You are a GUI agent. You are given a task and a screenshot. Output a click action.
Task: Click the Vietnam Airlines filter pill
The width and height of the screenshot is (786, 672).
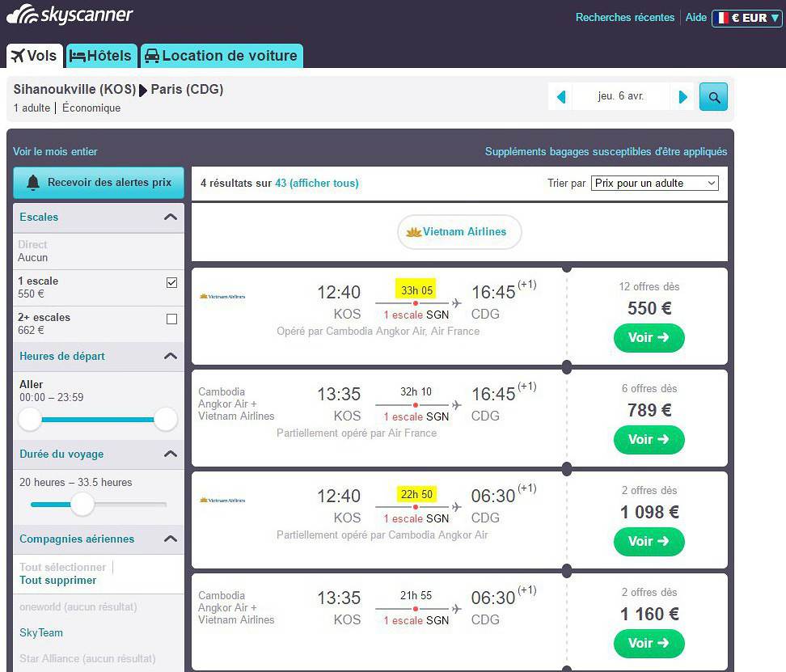pyautogui.click(x=459, y=232)
